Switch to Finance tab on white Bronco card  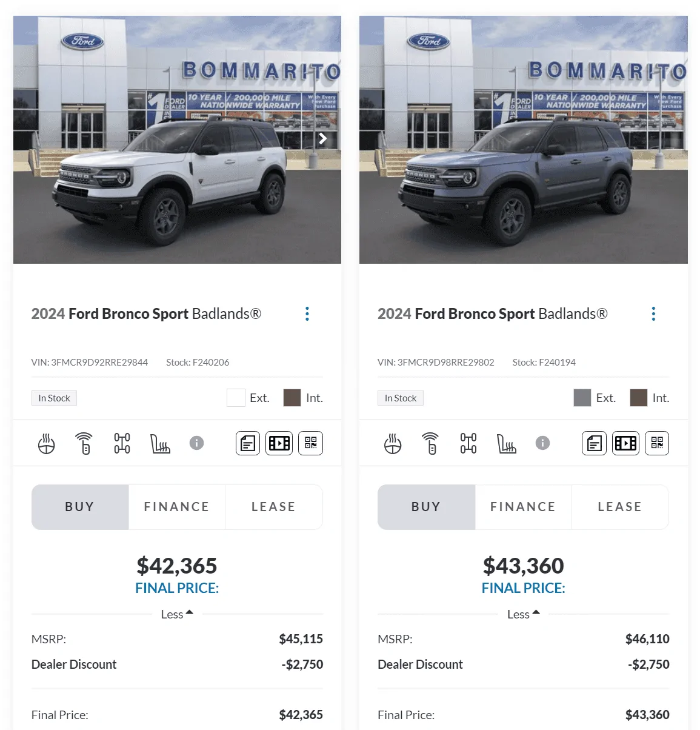coord(176,507)
